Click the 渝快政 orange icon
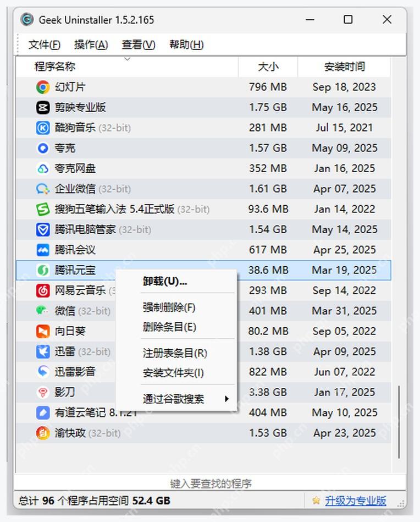Viewport: 420px width, 522px height. 43,433
